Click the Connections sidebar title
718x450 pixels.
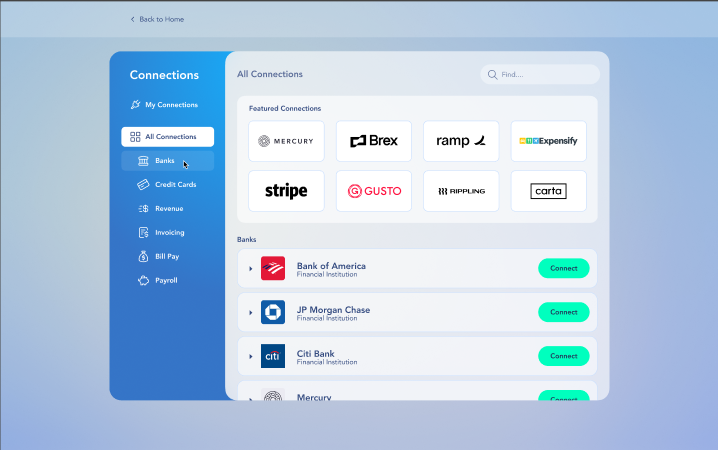click(x=164, y=75)
